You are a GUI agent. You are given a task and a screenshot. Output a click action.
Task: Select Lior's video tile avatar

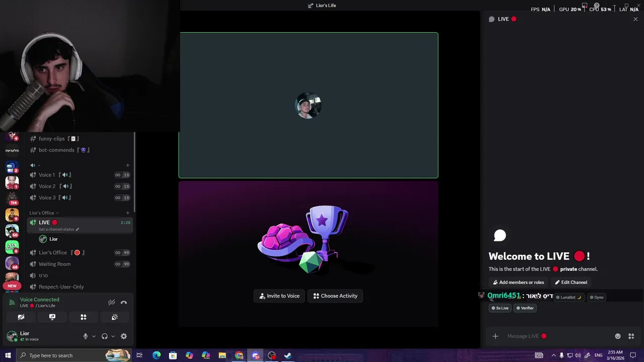[308, 105]
